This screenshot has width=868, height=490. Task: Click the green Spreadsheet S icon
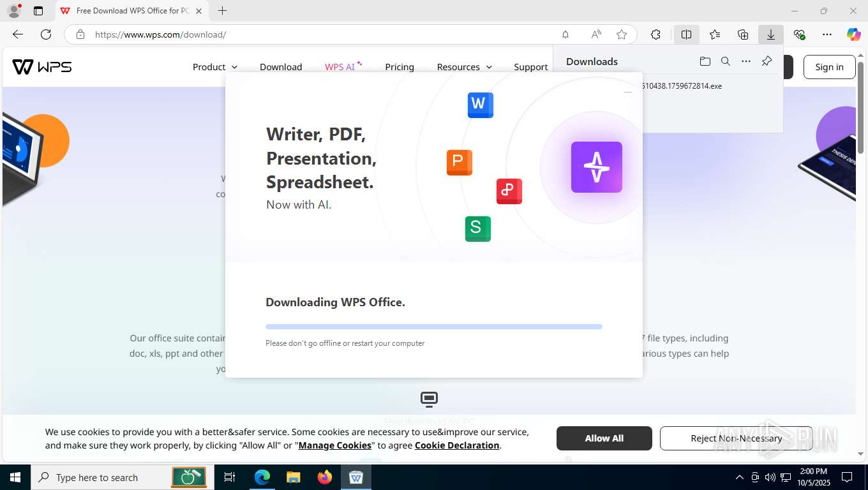tap(477, 228)
